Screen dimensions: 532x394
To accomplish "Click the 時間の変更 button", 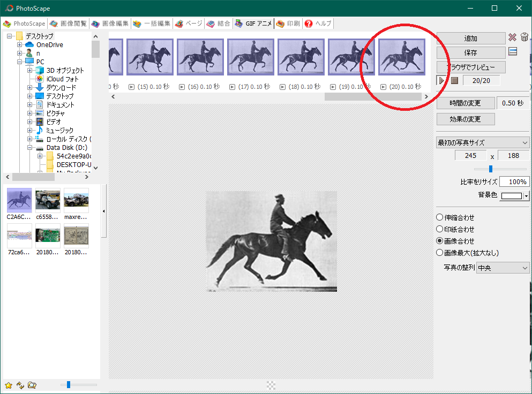I will click(x=465, y=103).
